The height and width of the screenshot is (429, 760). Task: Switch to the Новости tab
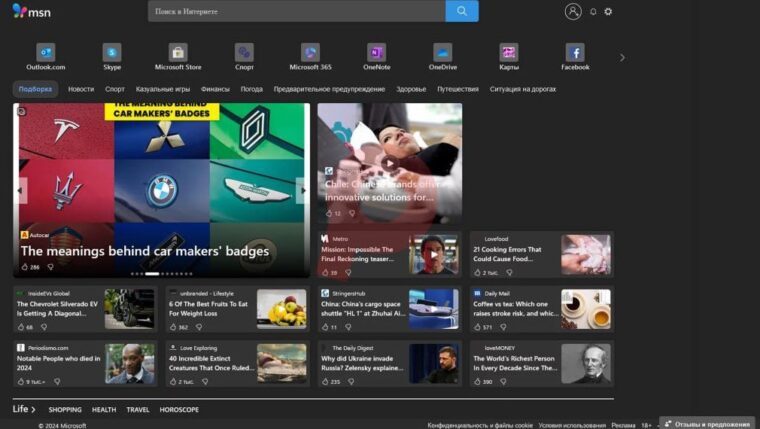81,89
